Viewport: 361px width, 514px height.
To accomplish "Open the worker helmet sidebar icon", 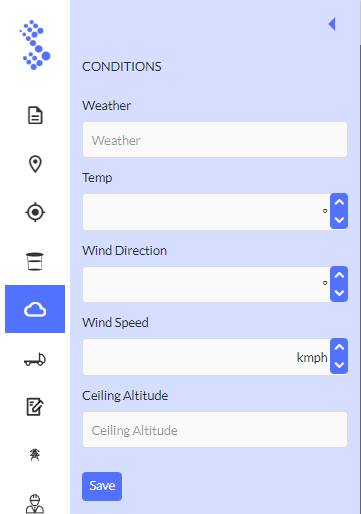I will tap(35, 504).
